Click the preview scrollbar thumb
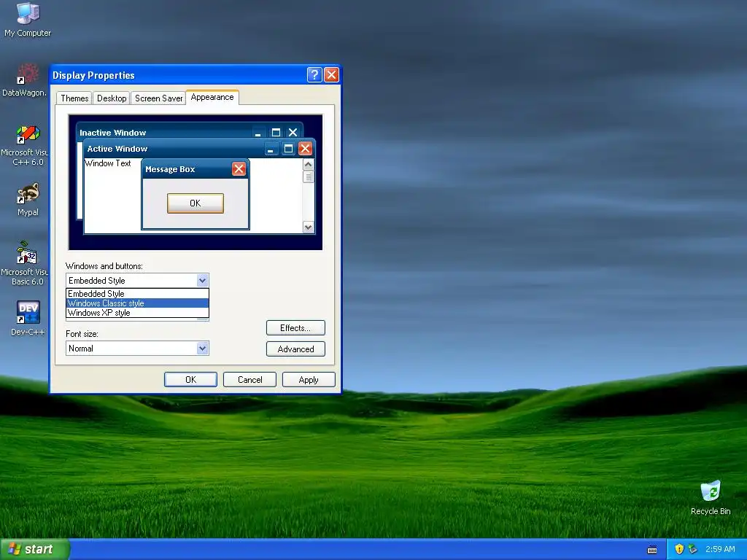 point(309,176)
